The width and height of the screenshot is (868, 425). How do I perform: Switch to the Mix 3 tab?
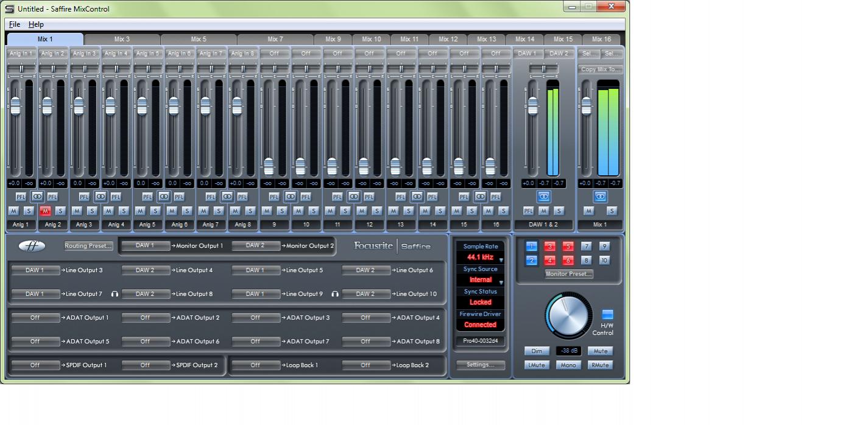(122, 39)
